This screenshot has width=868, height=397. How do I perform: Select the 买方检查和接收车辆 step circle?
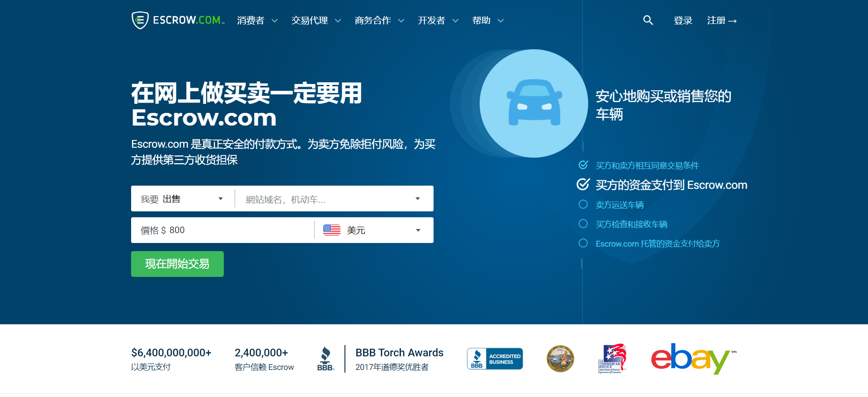(583, 224)
